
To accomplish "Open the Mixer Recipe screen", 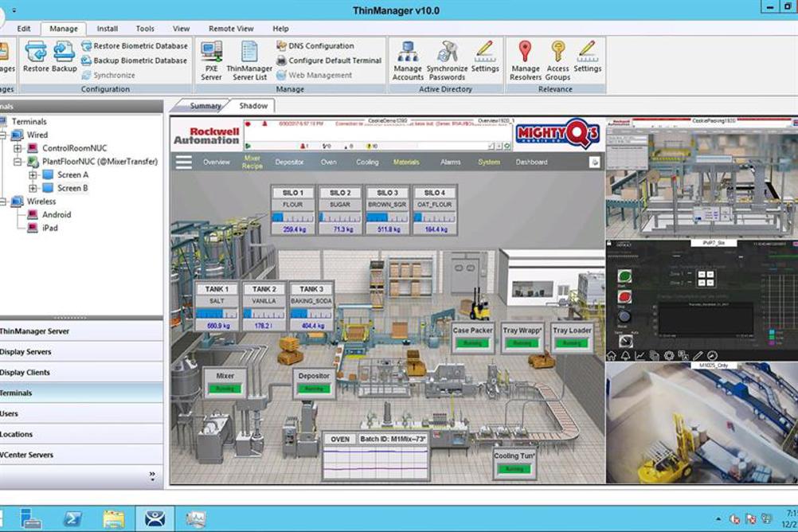I will pos(252,162).
